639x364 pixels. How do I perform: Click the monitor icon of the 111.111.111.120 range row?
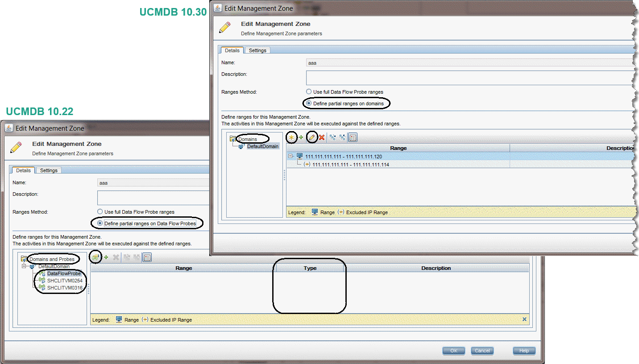tap(300, 157)
